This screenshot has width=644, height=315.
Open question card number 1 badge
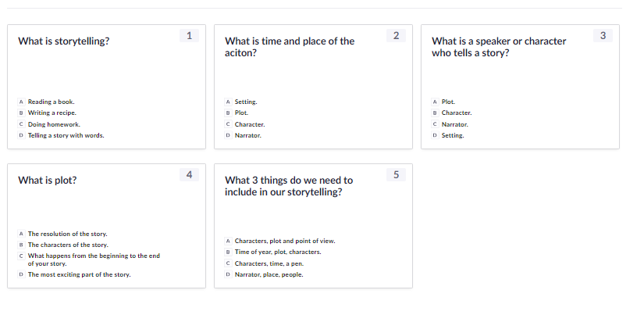(190, 36)
